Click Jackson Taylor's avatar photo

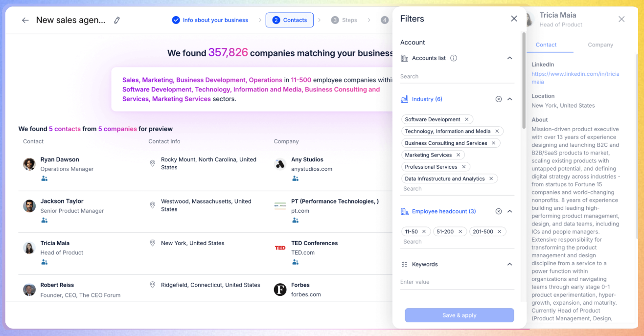(x=29, y=205)
